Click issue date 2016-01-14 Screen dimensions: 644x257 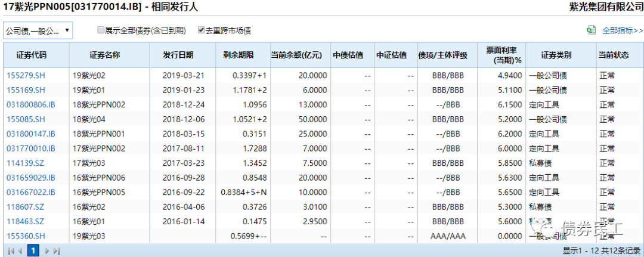[183, 221]
